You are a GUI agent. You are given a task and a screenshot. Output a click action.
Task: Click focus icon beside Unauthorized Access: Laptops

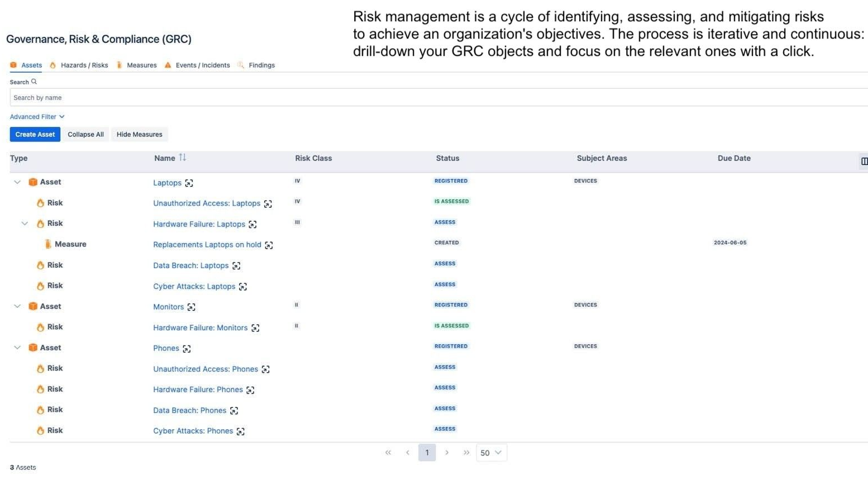click(268, 204)
